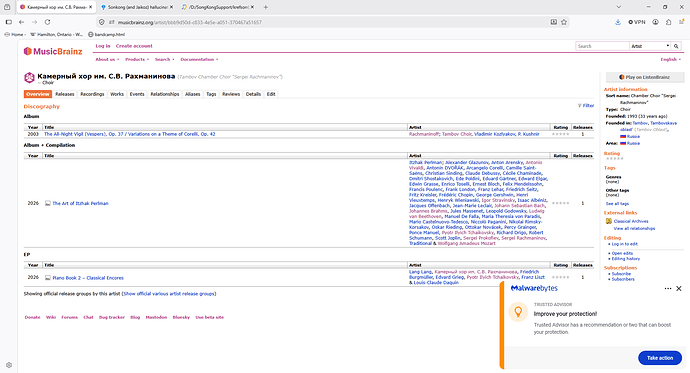Open The All-Night Vigil (Vespers) album link
This screenshot has width=690, height=373.
pyautogui.click(x=129, y=134)
